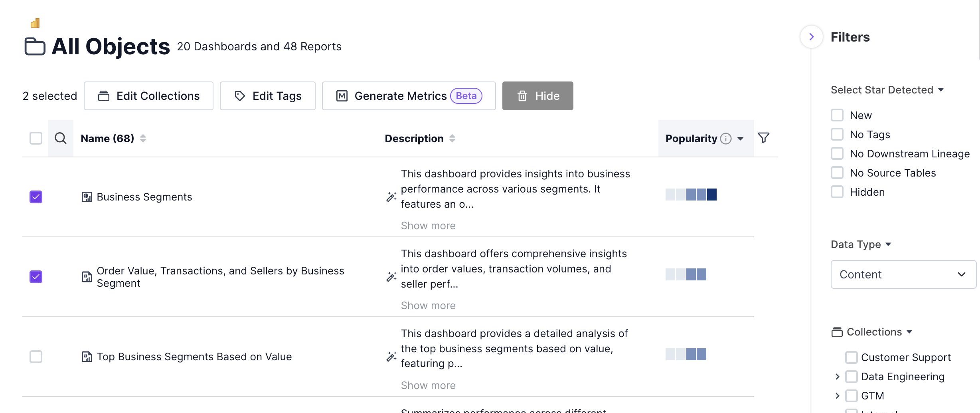Show more of Business Segments description
This screenshot has height=413, width=980.
coord(428,226)
